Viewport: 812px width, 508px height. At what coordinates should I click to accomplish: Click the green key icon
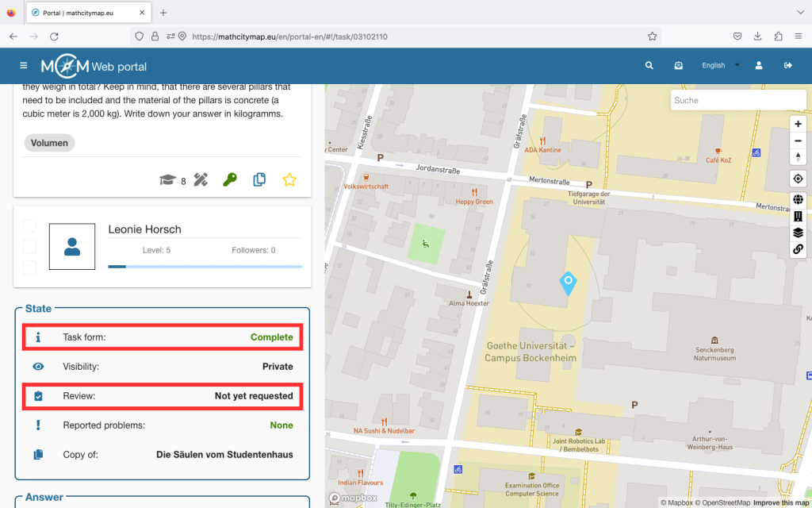[x=230, y=180]
